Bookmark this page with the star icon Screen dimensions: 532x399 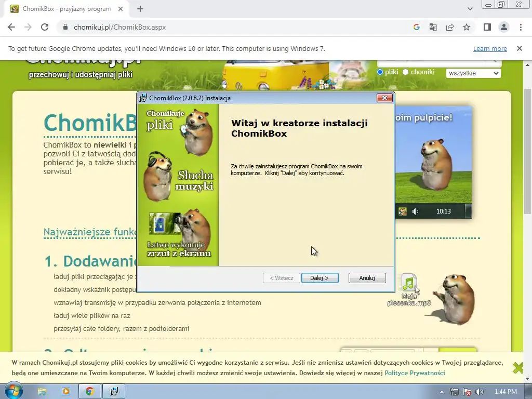(467, 27)
